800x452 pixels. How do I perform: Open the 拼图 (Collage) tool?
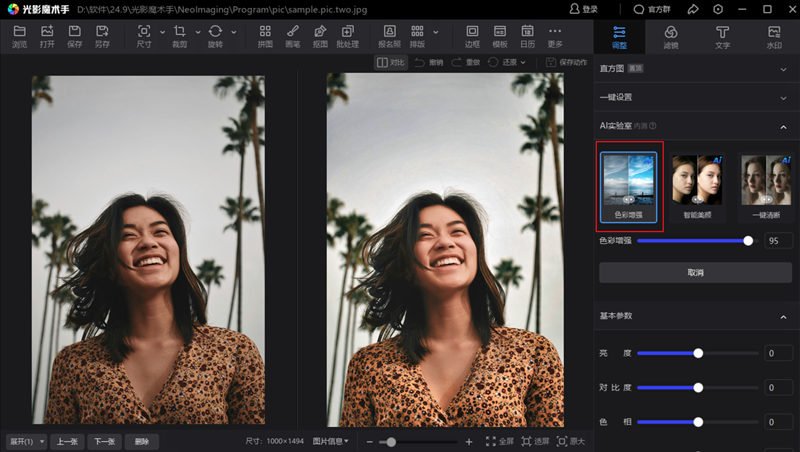[265, 36]
